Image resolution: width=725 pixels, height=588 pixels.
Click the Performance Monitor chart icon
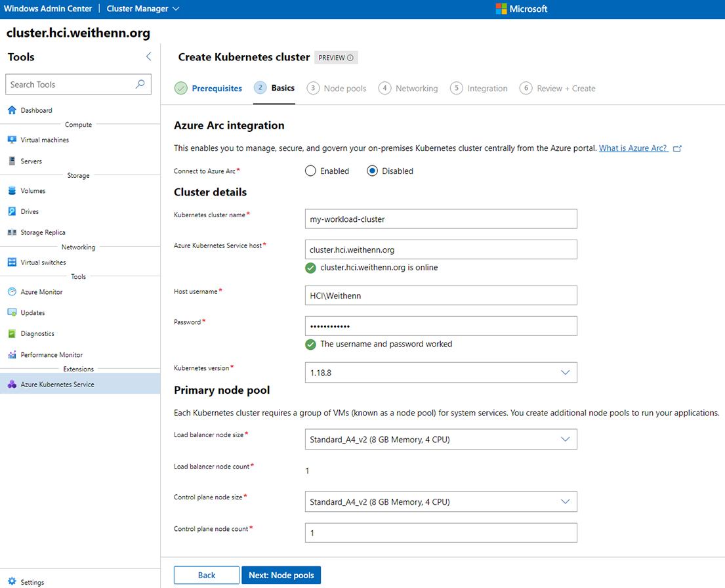click(12, 355)
